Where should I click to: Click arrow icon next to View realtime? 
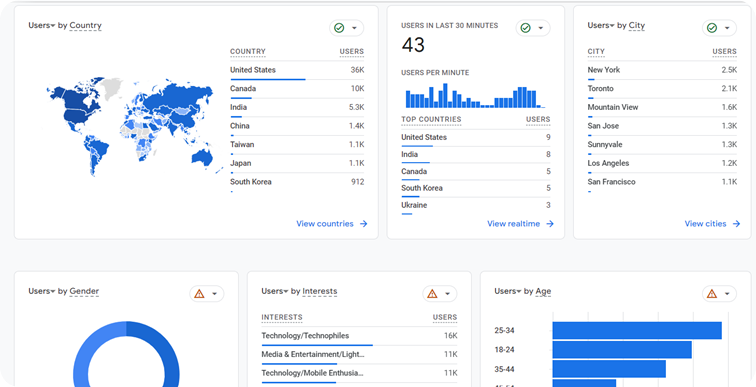[x=550, y=224]
